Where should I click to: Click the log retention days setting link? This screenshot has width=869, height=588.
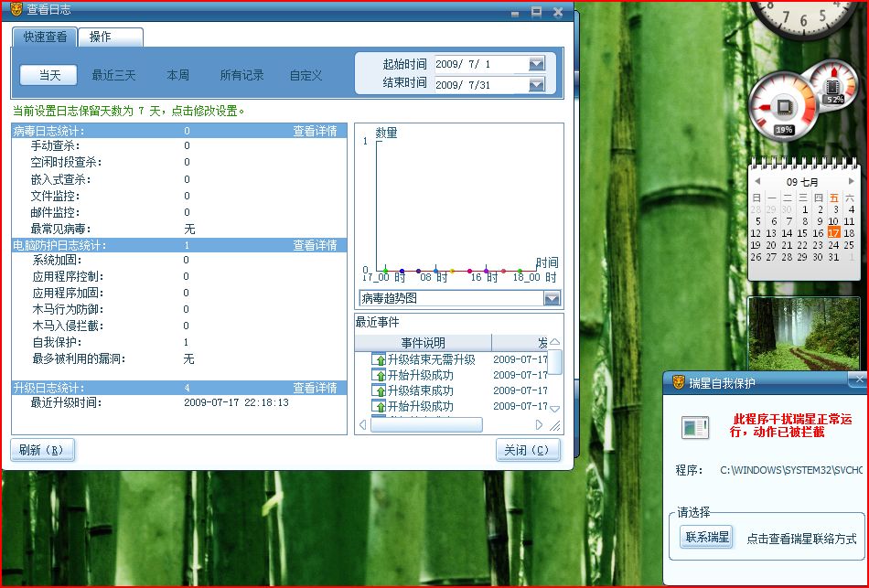(129, 111)
